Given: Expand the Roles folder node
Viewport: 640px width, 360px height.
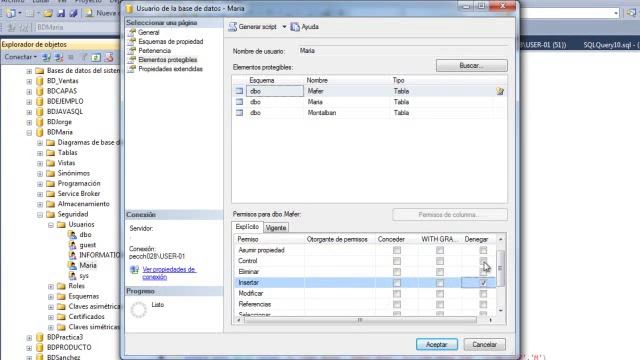Looking at the screenshot, I should point(51,286).
